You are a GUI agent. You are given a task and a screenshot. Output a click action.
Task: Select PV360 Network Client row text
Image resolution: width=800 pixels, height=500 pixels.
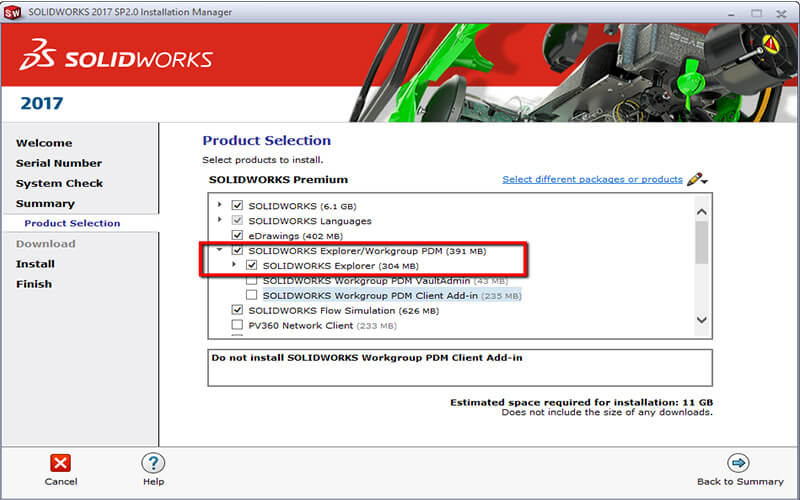point(322,326)
